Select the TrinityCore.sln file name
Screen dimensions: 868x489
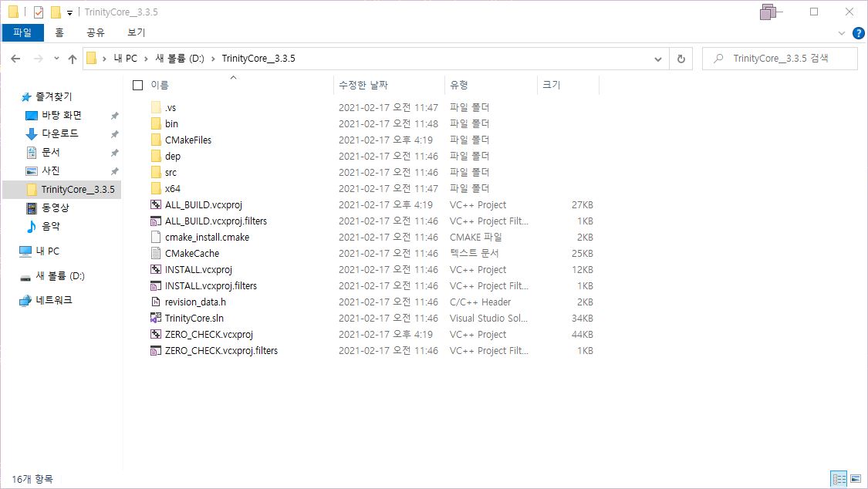(x=194, y=318)
